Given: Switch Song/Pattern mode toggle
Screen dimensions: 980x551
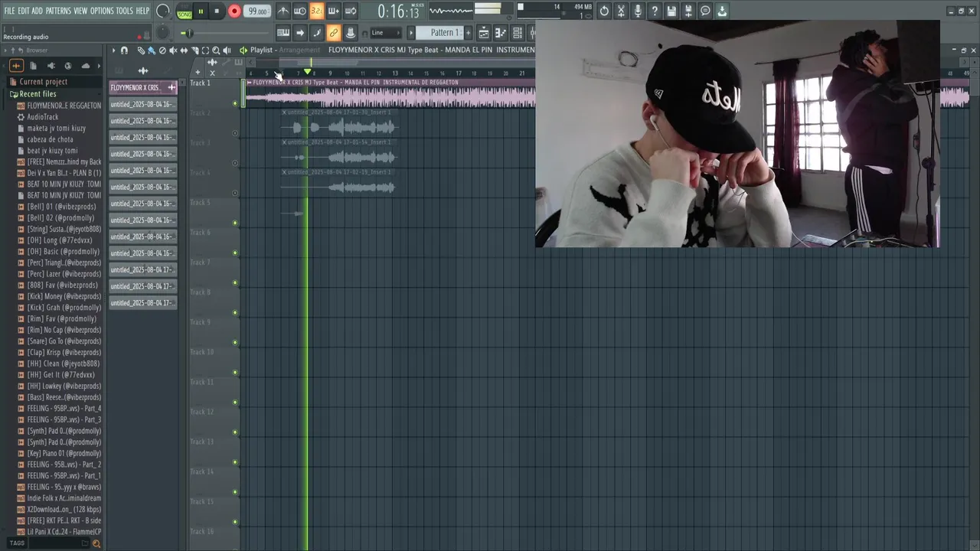Looking at the screenshot, I should pyautogui.click(x=185, y=11).
